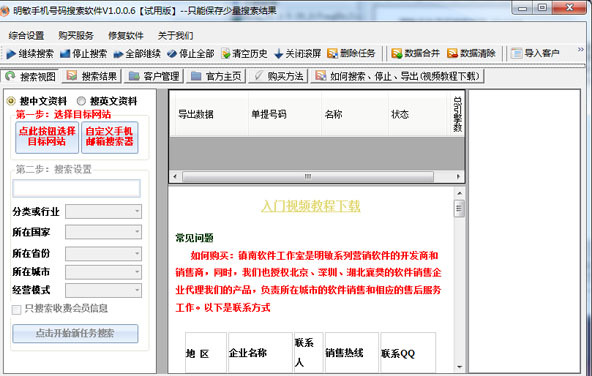Click the 数据清除 toolbar icon
The width and height of the screenshot is (592, 376).
pyautogui.click(x=452, y=54)
